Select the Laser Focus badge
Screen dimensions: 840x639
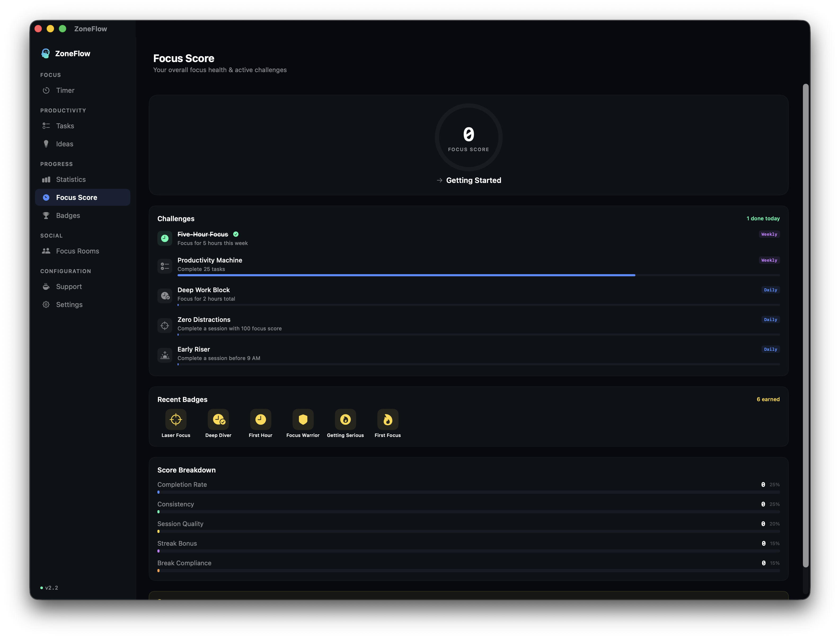176,419
